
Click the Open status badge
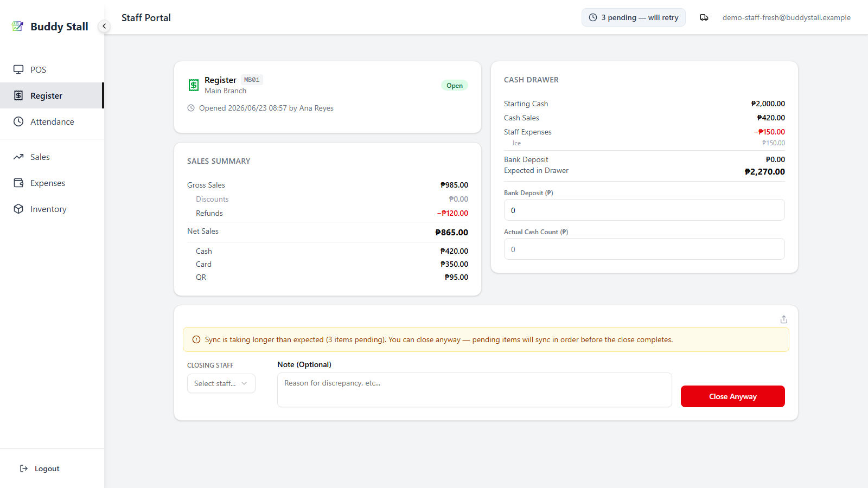tap(455, 85)
